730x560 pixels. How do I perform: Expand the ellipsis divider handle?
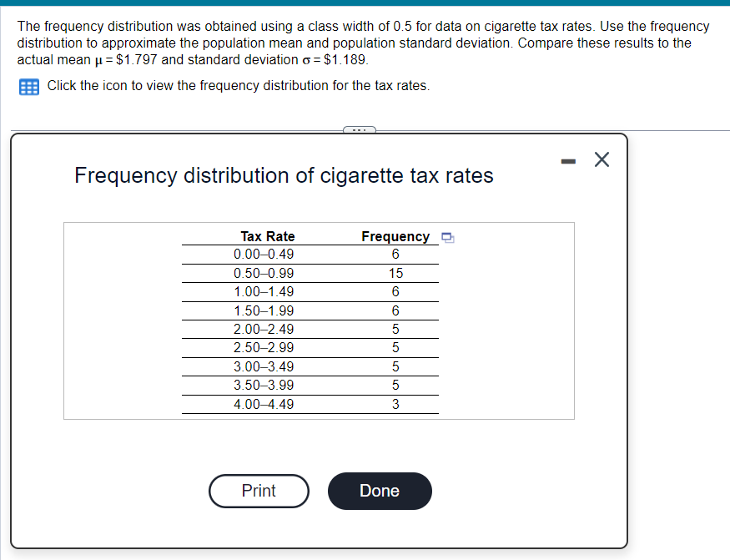point(359,130)
